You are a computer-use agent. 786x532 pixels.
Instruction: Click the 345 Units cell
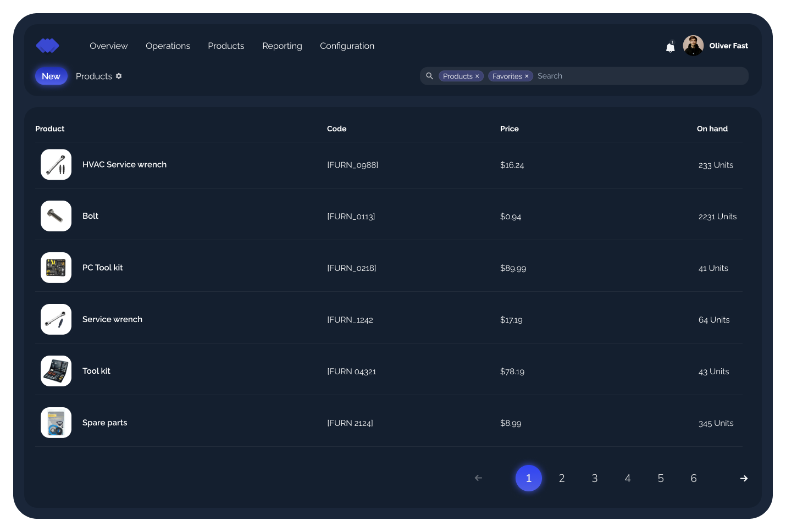coord(716,423)
